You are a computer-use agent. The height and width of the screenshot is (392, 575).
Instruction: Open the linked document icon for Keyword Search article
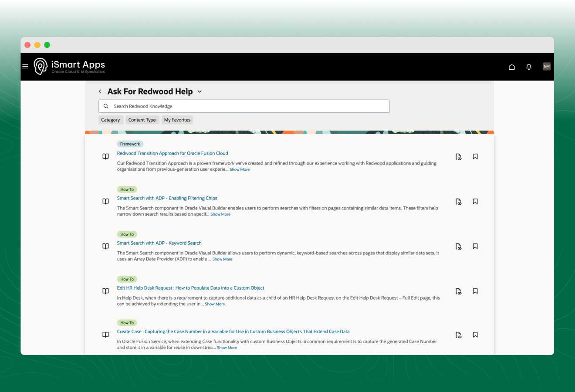click(x=458, y=246)
